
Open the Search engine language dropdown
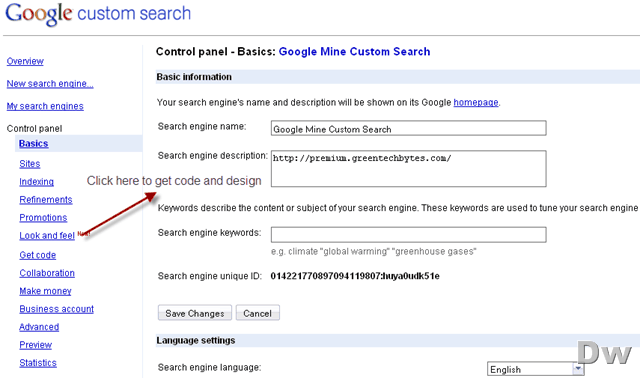536,369
